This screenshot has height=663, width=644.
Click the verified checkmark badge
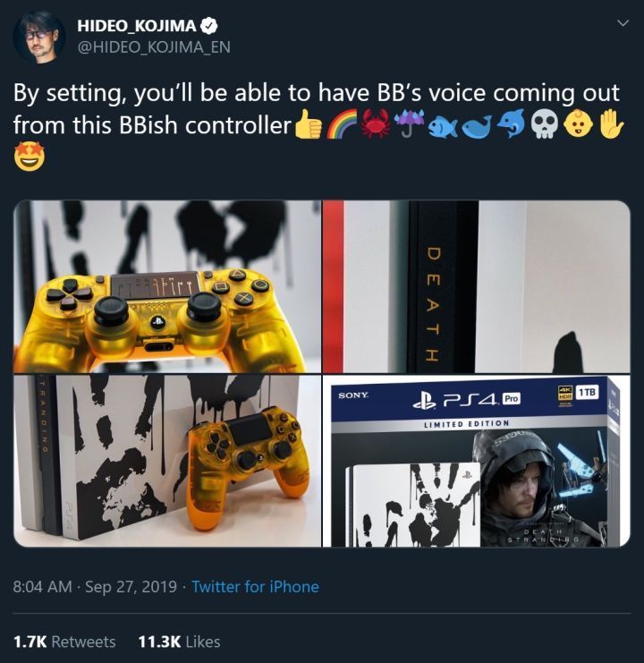[x=208, y=26]
